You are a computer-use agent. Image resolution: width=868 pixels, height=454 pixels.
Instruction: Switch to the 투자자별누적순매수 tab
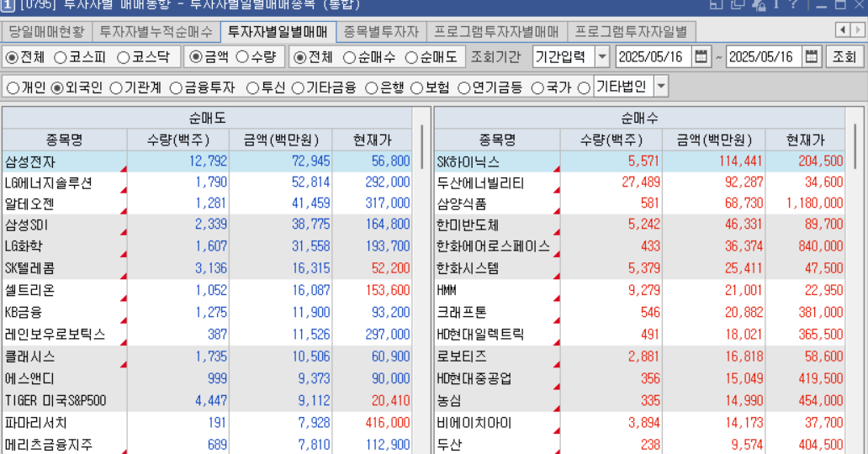click(156, 32)
